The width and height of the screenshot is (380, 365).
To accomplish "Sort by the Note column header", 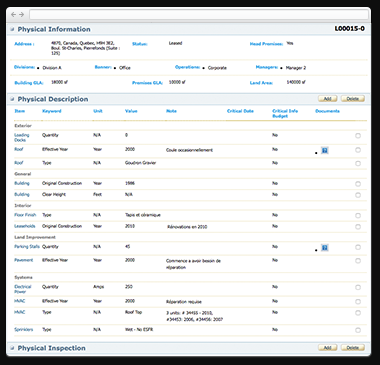I will click(x=171, y=111).
